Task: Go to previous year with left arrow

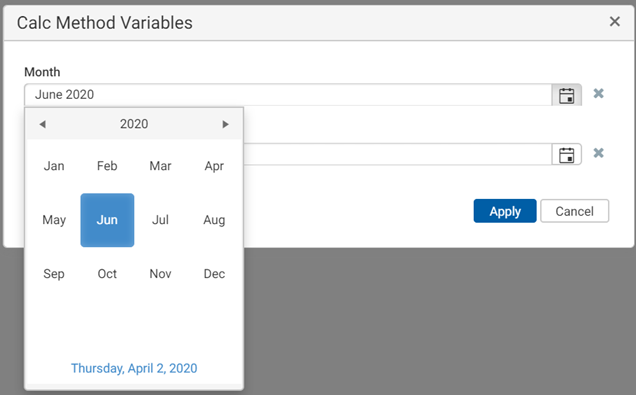Action: [x=42, y=124]
